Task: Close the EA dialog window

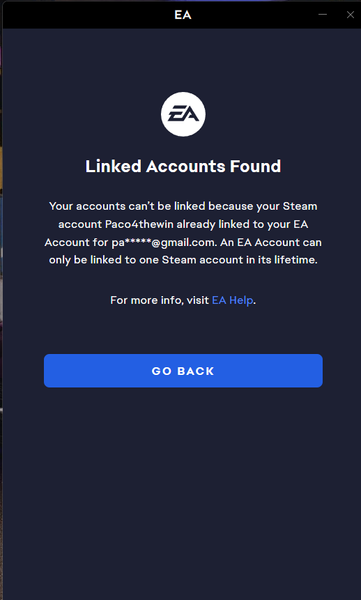Action: (x=350, y=15)
